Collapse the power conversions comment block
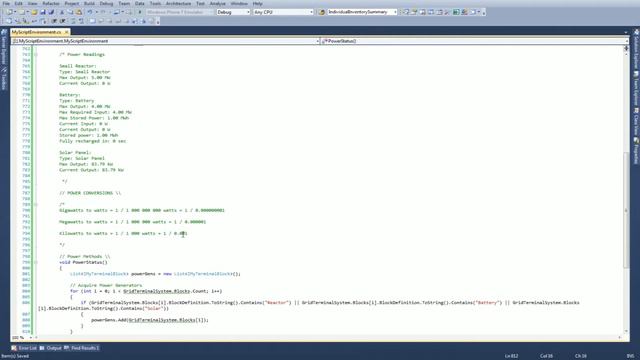Image resolution: width=640 pixels, height=360 pixels. click(x=36, y=204)
